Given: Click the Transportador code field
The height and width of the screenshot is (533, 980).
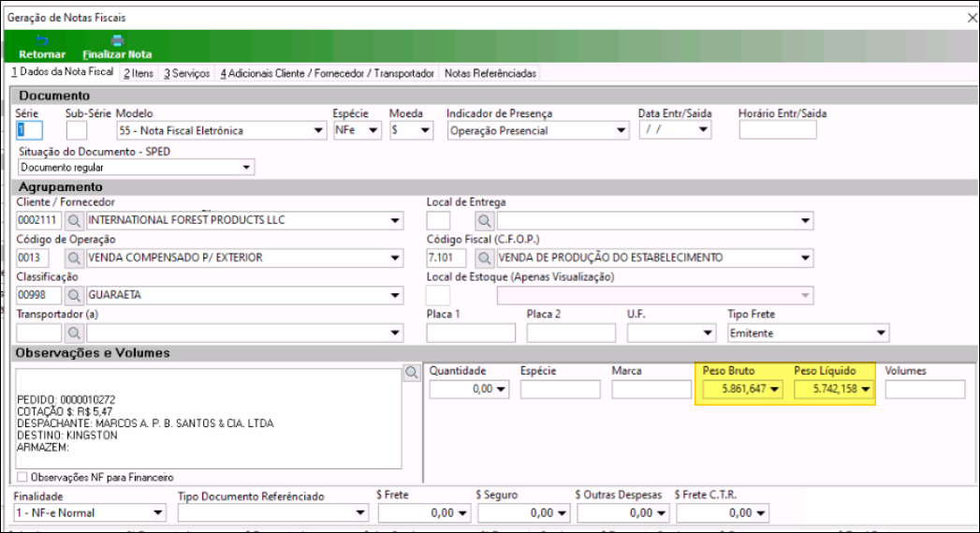Looking at the screenshot, I should [x=38, y=333].
